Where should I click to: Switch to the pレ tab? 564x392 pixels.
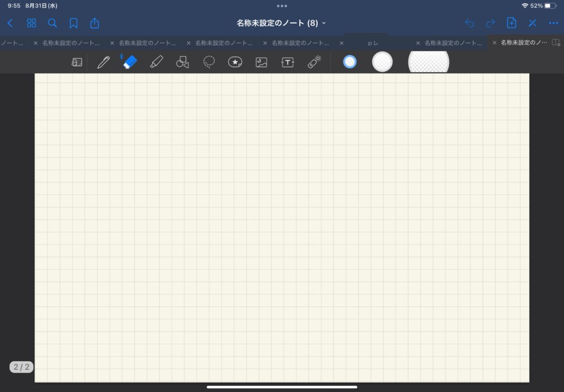point(373,43)
